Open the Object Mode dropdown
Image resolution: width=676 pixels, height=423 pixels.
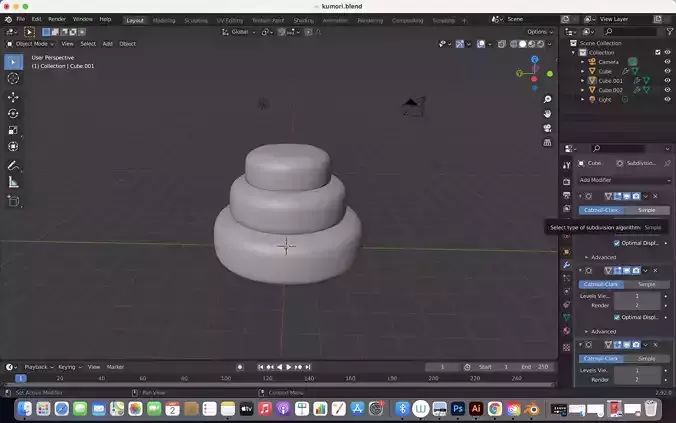click(30, 44)
